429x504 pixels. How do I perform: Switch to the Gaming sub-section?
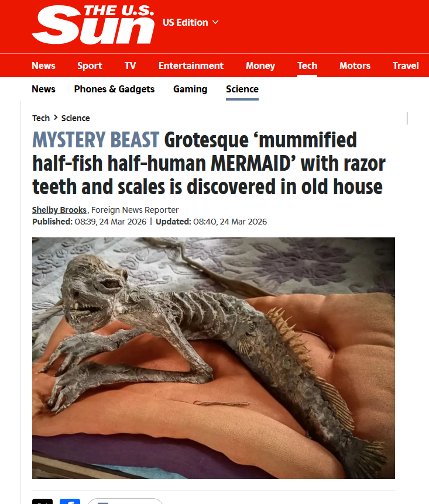coord(190,89)
